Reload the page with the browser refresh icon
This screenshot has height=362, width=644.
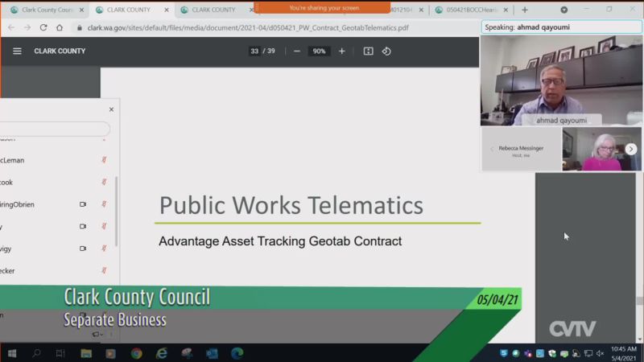coord(43,27)
